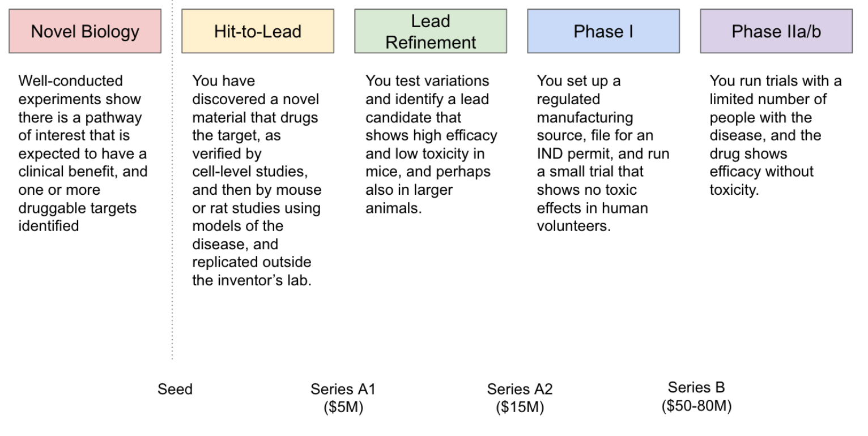
Task: Click the Novel Biology description paragraph
Action: click(x=83, y=153)
